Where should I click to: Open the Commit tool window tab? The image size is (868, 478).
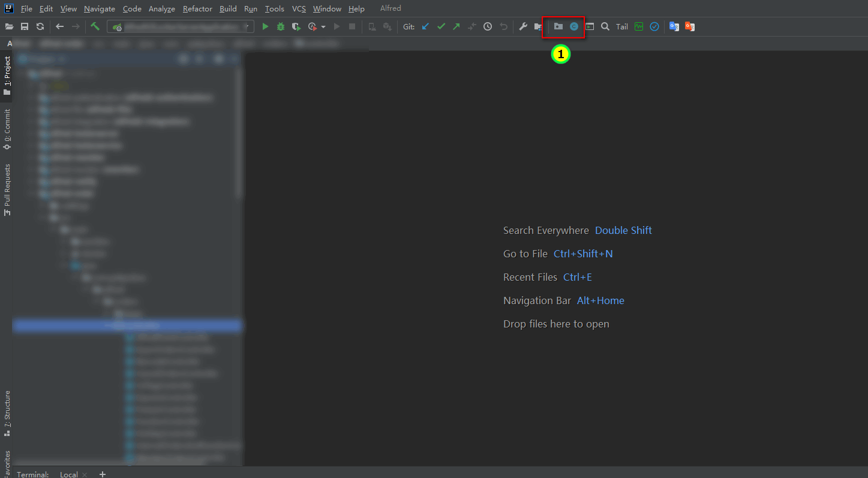point(7,129)
